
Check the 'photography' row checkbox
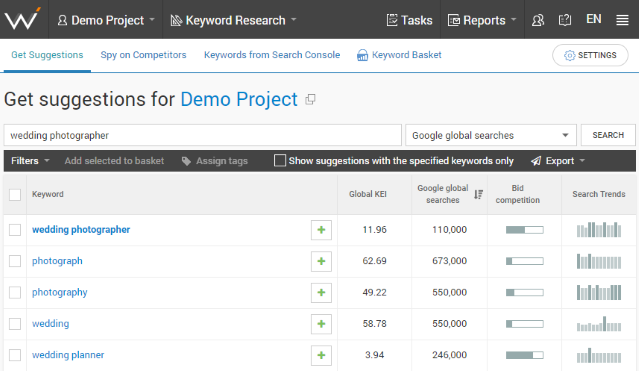click(x=15, y=292)
